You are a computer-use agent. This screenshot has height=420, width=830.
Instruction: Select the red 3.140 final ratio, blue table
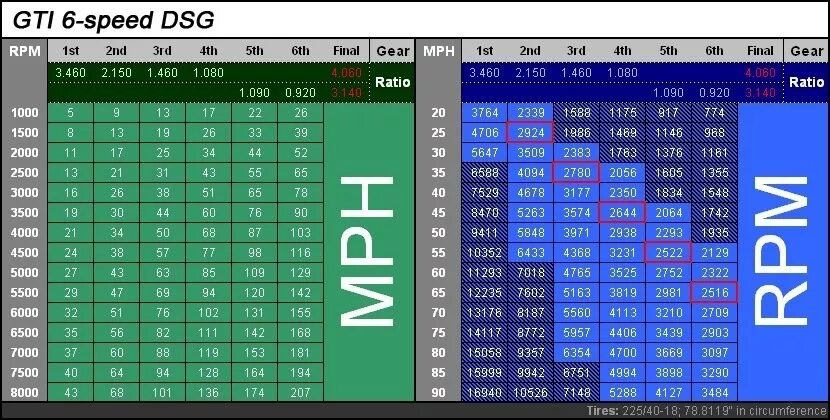click(x=760, y=93)
